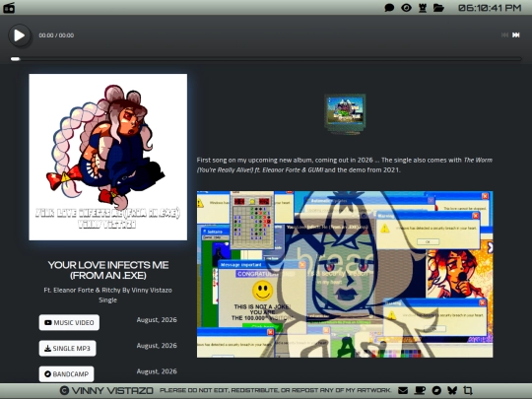Open the folder icon in top bar

coord(438,8)
